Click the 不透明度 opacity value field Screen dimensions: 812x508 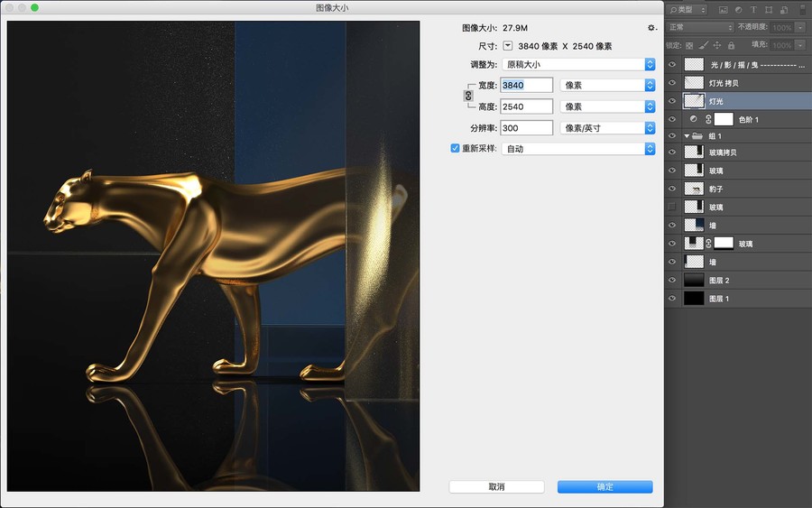[x=782, y=27]
